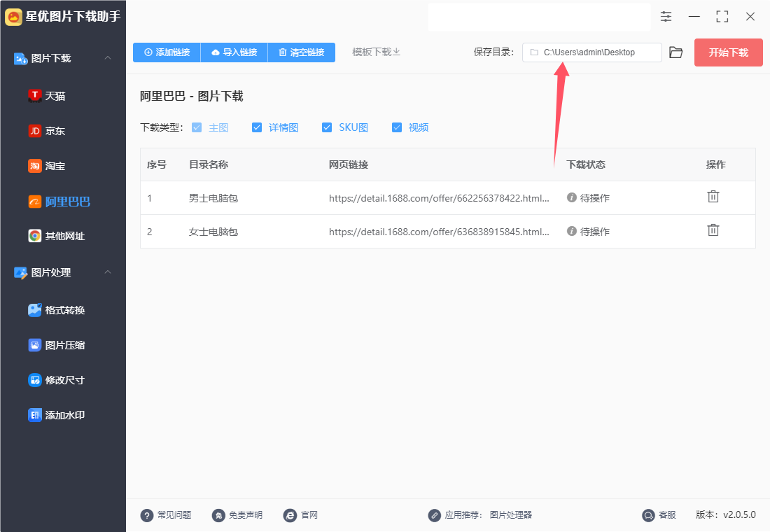Screen dimensions: 770x532
Task: Click 清空链接 button
Action: coord(302,52)
